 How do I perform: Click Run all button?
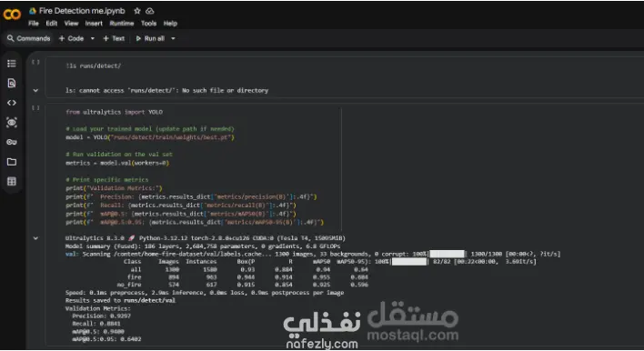pos(150,38)
